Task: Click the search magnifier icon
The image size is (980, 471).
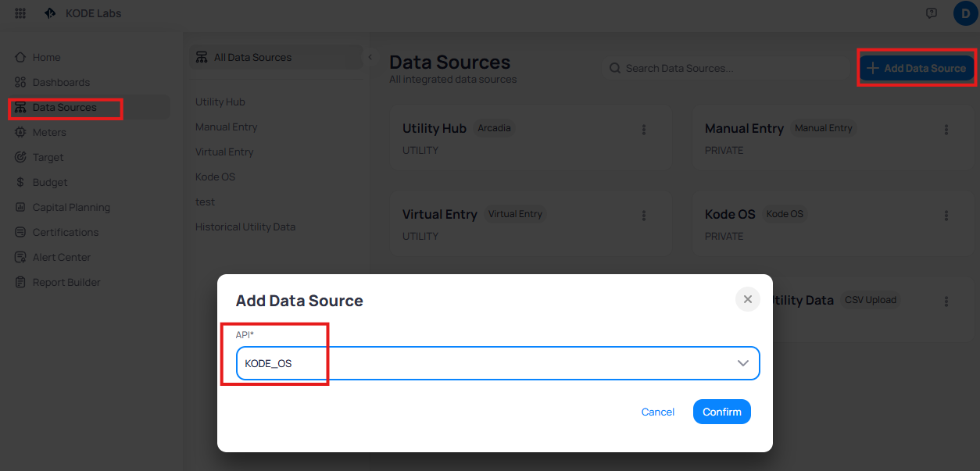Action: [x=615, y=68]
